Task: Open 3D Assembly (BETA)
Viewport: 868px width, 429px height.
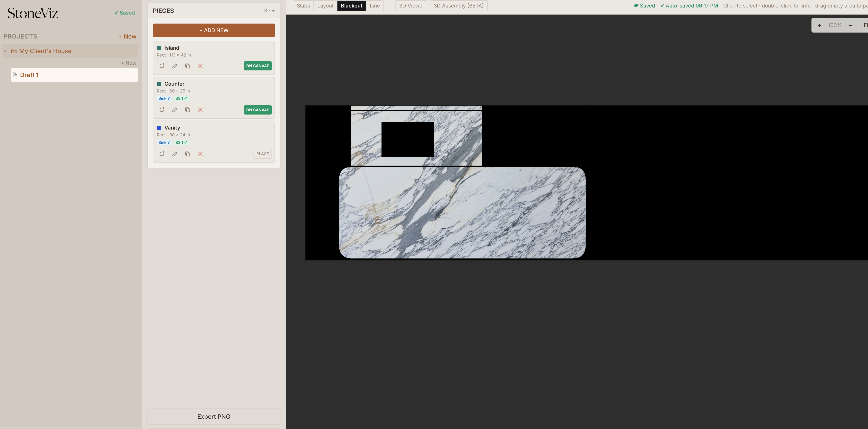Action: pos(458,6)
